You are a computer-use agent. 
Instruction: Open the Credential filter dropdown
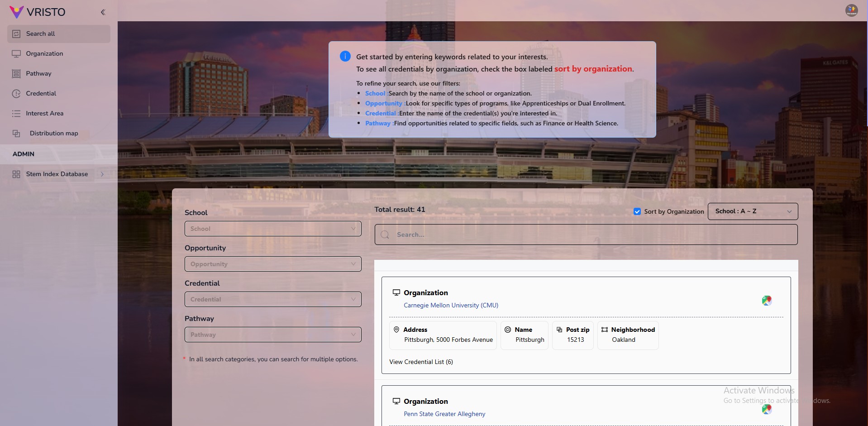(x=273, y=299)
